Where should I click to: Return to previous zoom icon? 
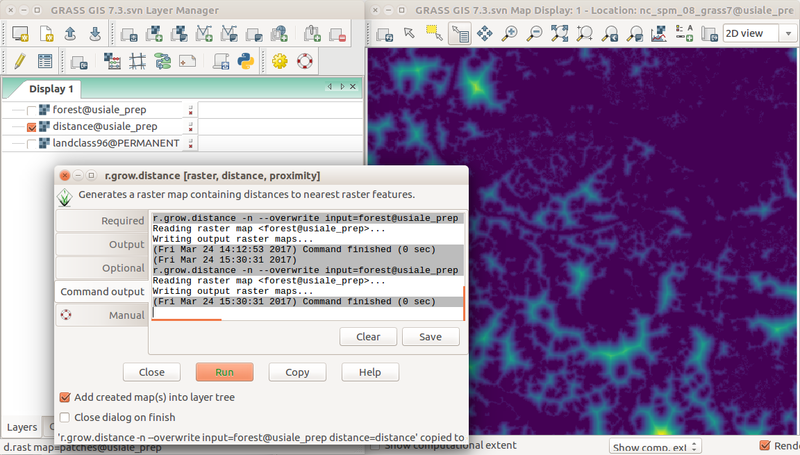610,34
